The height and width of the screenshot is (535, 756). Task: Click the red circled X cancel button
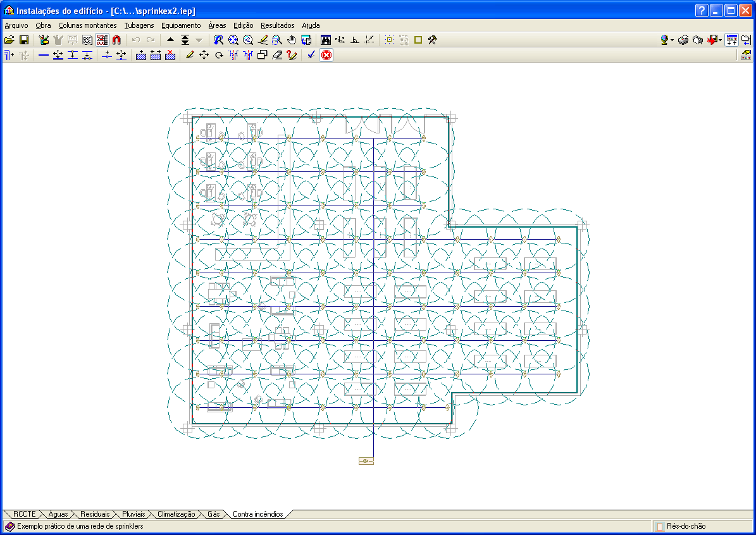(326, 55)
